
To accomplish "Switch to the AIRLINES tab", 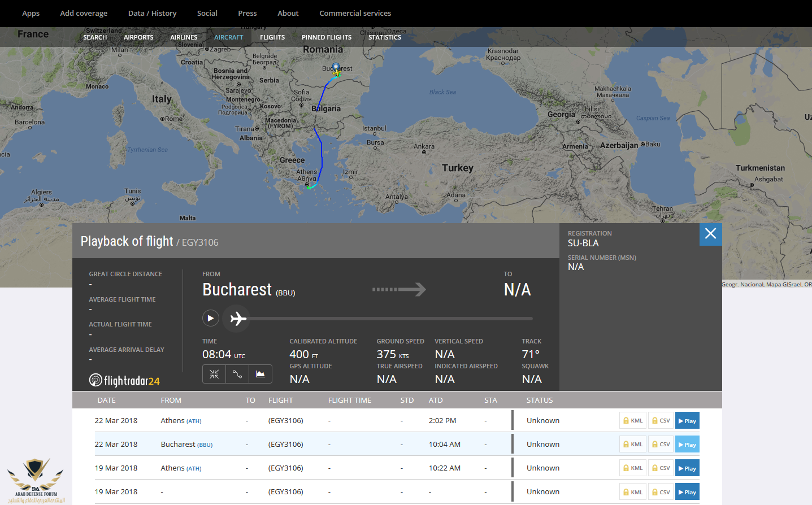I will coord(184,37).
